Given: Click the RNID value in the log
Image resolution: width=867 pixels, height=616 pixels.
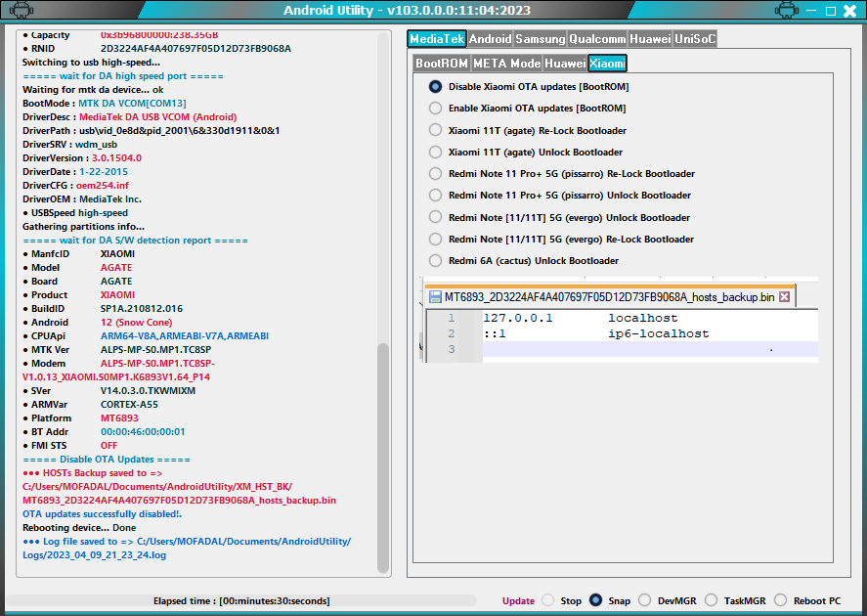Looking at the screenshot, I should click(195, 49).
